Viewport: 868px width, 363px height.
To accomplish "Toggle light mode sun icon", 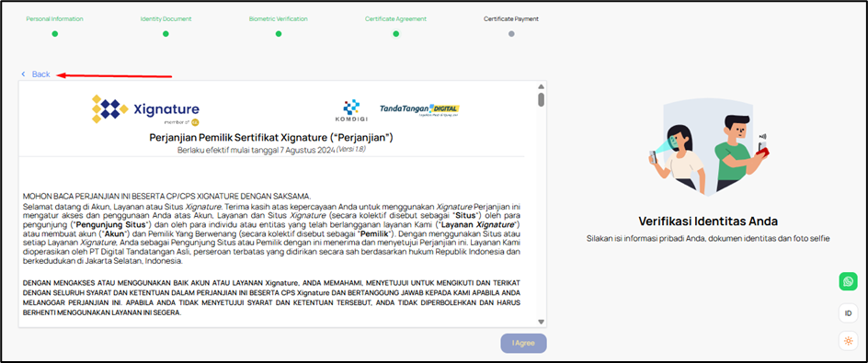I will [848, 342].
